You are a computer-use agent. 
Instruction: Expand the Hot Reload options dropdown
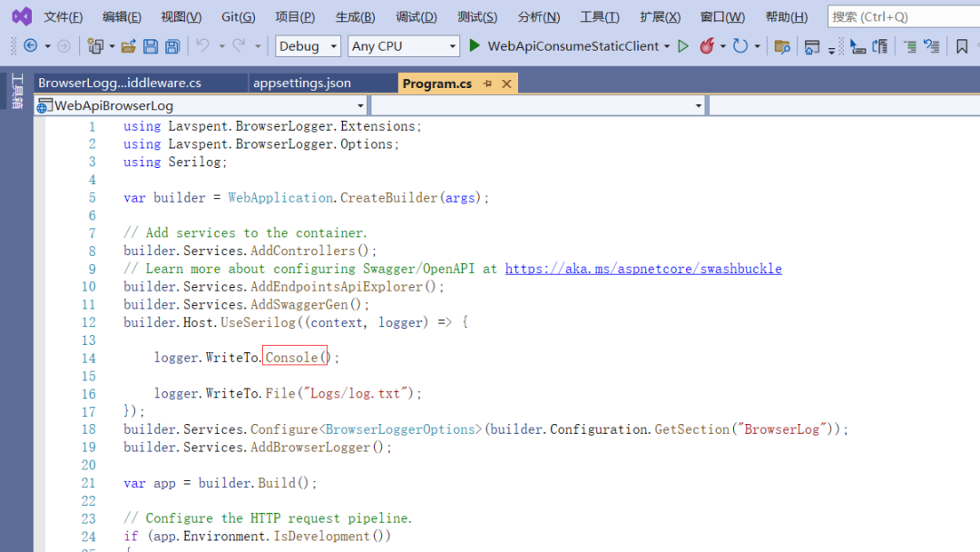point(723,46)
